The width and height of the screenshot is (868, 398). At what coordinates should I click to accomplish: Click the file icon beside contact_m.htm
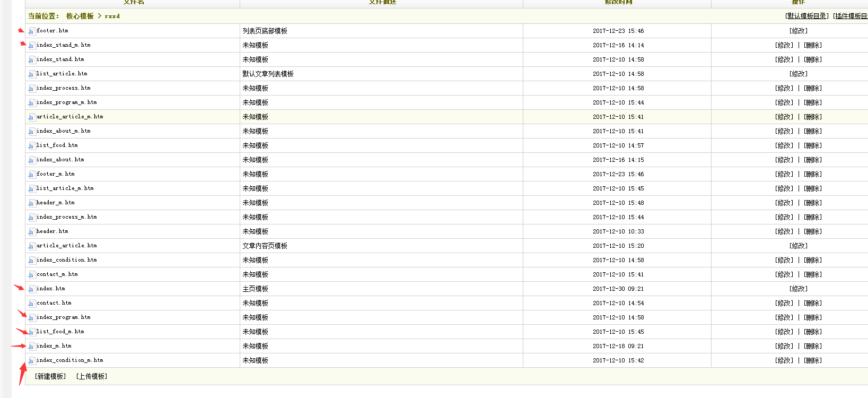coord(32,275)
